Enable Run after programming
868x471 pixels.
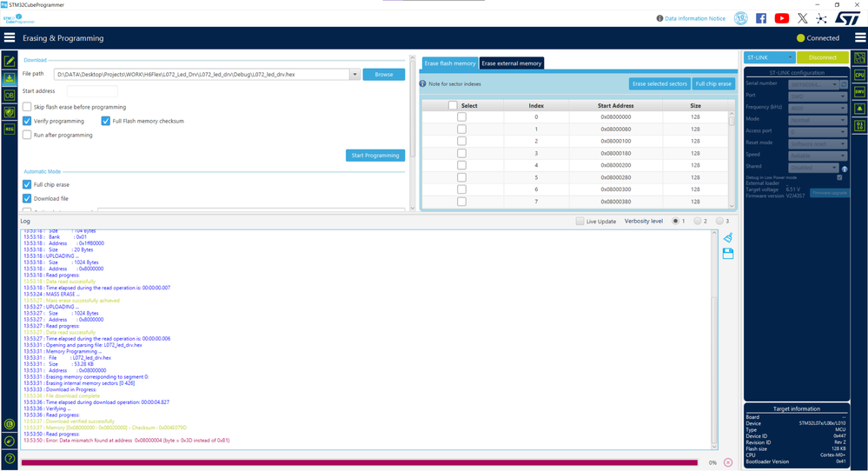pyautogui.click(x=27, y=135)
